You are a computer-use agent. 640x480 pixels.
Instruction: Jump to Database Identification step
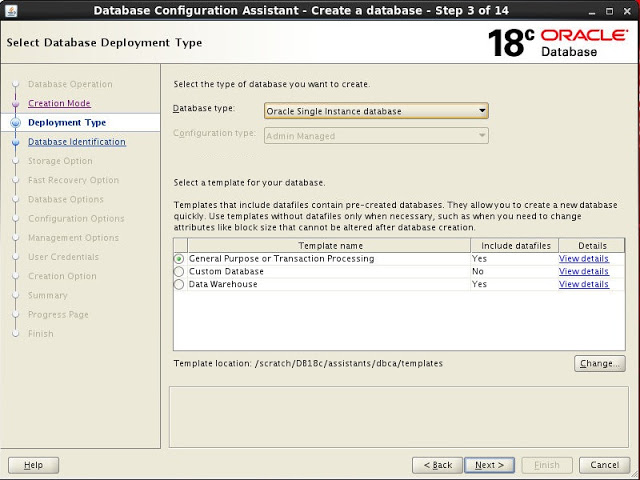pos(76,142)
